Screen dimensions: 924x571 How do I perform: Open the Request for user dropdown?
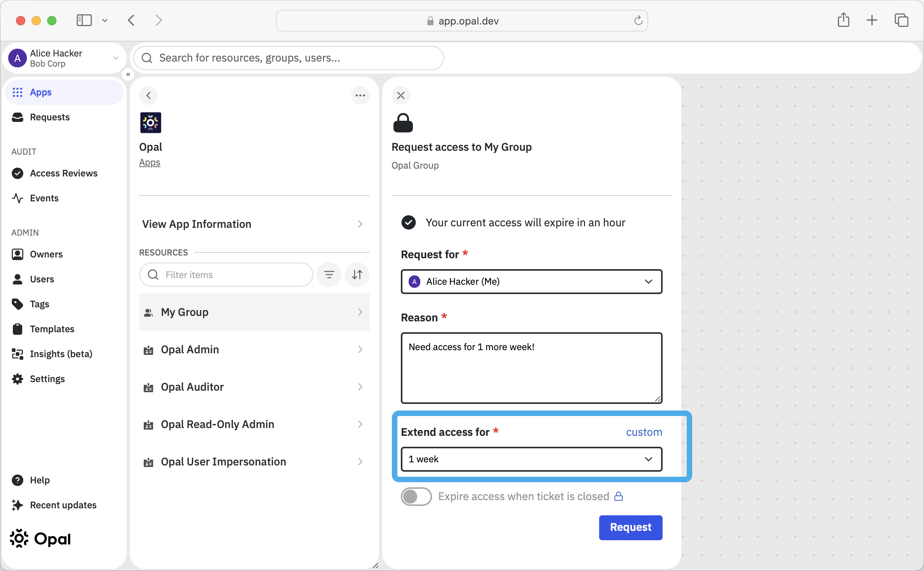click(x=531, y=281)
